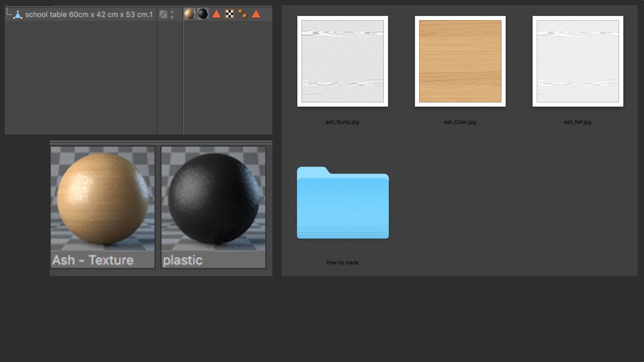Select the Ash - Texture material preview
The width and height of the screenshot is (644, 362).
[103, 198]
